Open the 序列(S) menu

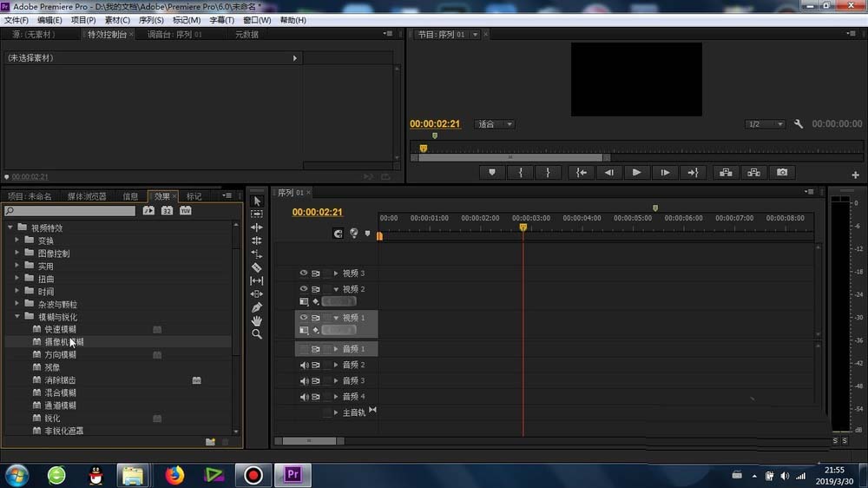pyautogui.click(x=151, y=20)
